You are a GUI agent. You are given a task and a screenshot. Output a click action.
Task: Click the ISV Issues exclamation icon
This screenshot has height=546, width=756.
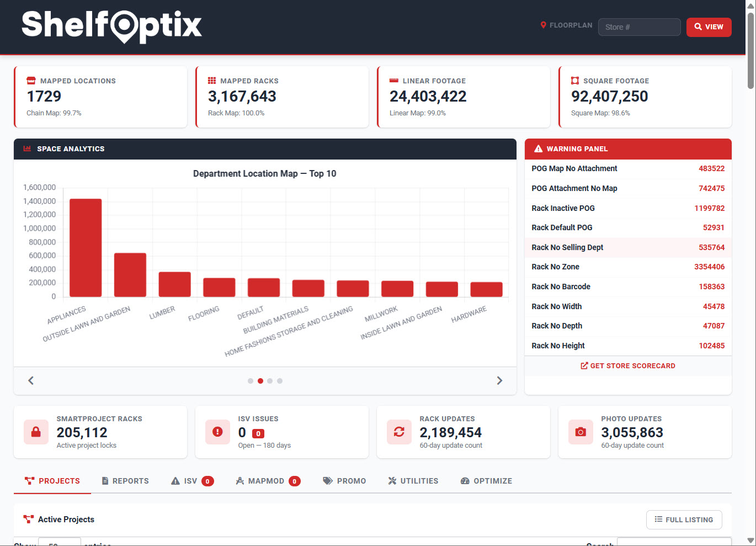pos(217,432)
